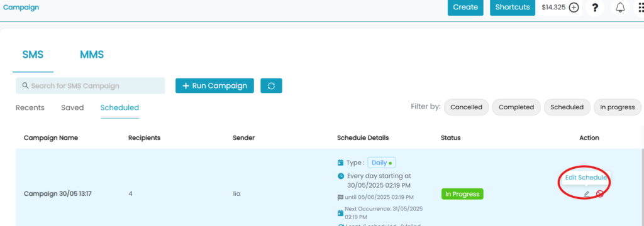Screen dimensions: 644x226
Task: Cancel the campaign with red circle icon
Action: (x=599, y=194)
